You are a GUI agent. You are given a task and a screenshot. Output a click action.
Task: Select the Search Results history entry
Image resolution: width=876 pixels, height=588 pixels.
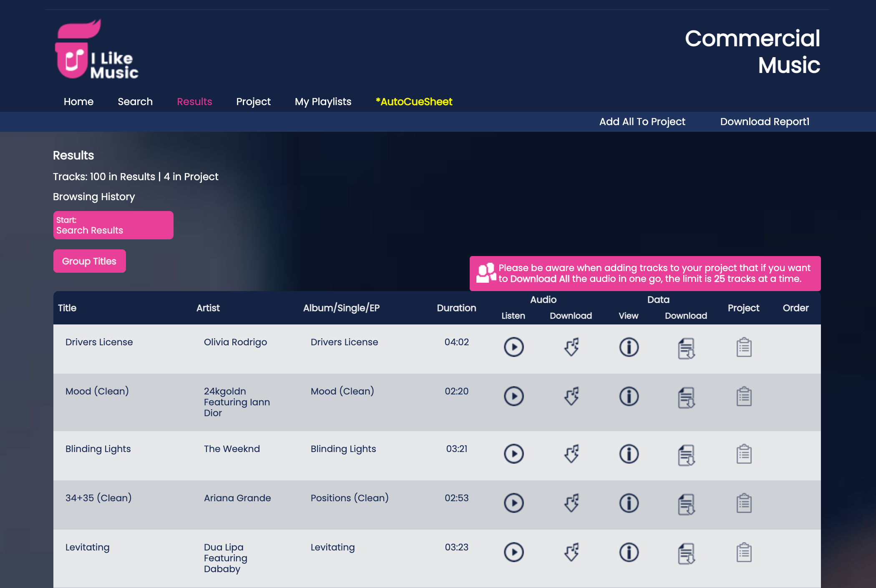click(113, 225)
